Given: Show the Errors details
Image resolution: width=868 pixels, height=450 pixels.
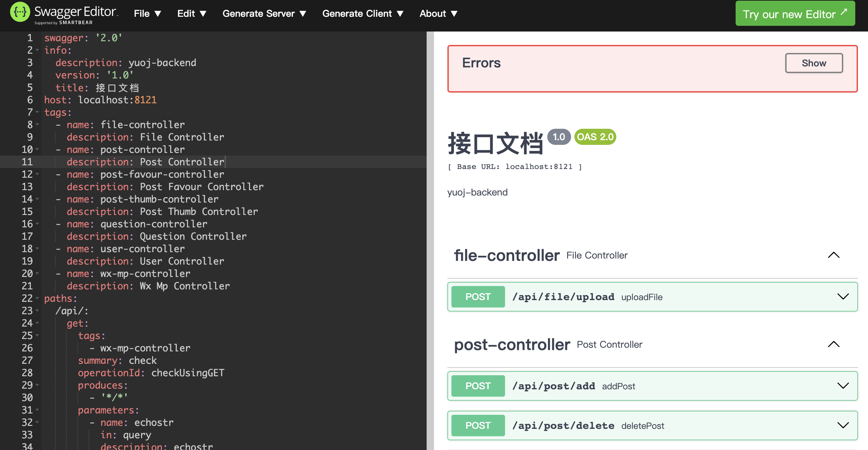Looking at the screenshot, I should click(x=813, y=63).
